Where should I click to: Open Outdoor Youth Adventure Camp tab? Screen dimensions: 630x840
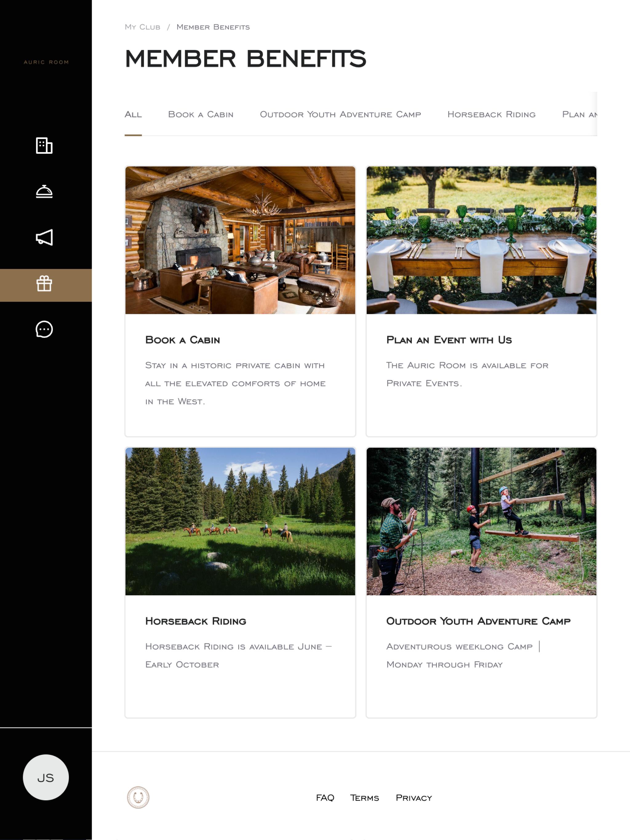click(341, 114)
